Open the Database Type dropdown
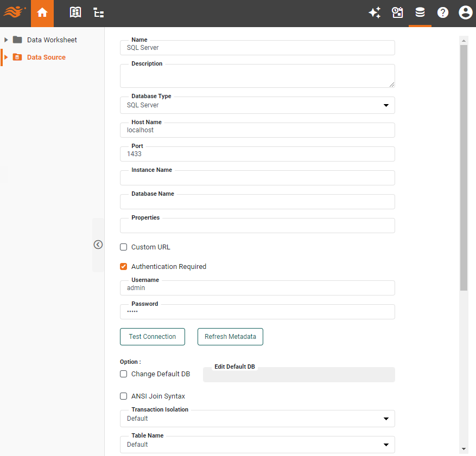The width and height of the screenshot is (476, 456). 257,105
